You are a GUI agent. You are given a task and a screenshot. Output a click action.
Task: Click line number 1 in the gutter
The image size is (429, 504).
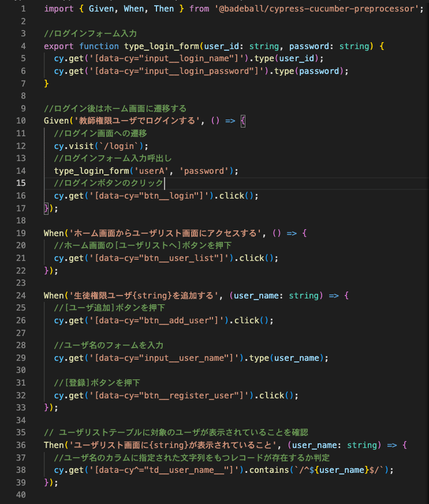pos(23,9)
